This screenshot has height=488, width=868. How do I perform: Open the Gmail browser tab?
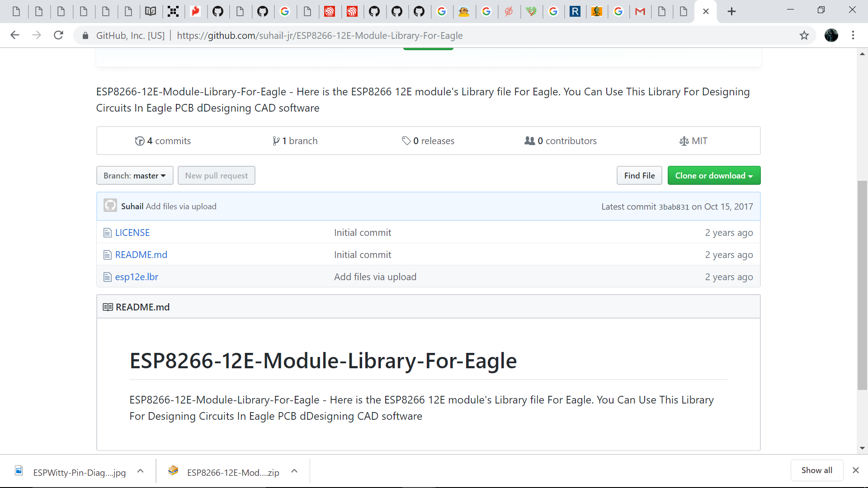coord(640,11)
